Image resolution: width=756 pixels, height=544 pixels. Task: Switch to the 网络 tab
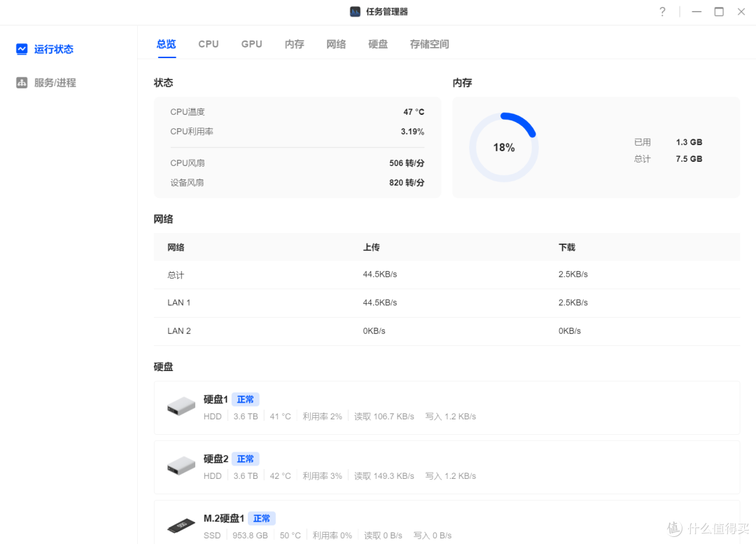(336, 44)
